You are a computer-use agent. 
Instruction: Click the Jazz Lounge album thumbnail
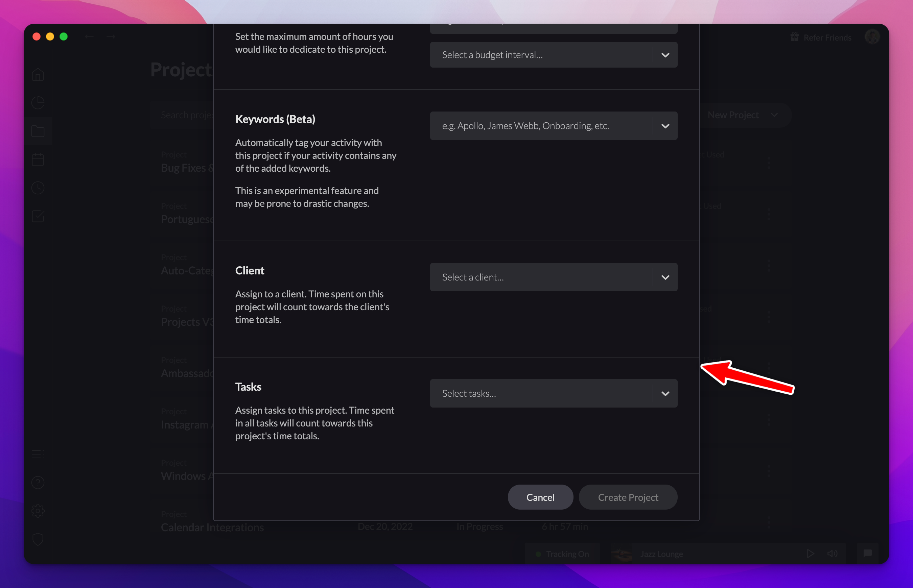[x=621, y=554]
